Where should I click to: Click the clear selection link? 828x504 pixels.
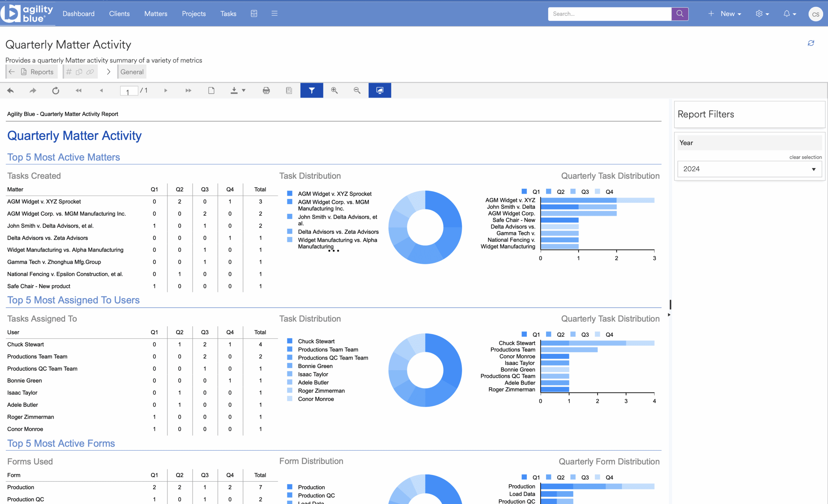pyautogui.click(x=805, y=157)
